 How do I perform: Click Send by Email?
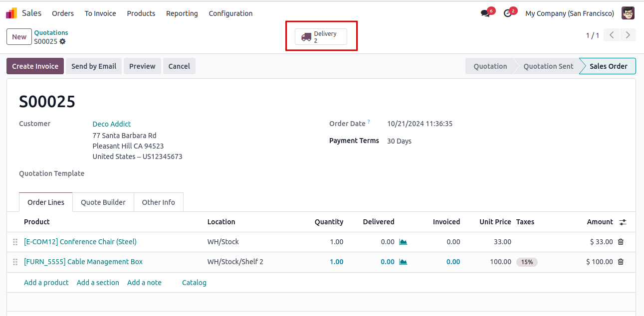[x=94, y=66]
